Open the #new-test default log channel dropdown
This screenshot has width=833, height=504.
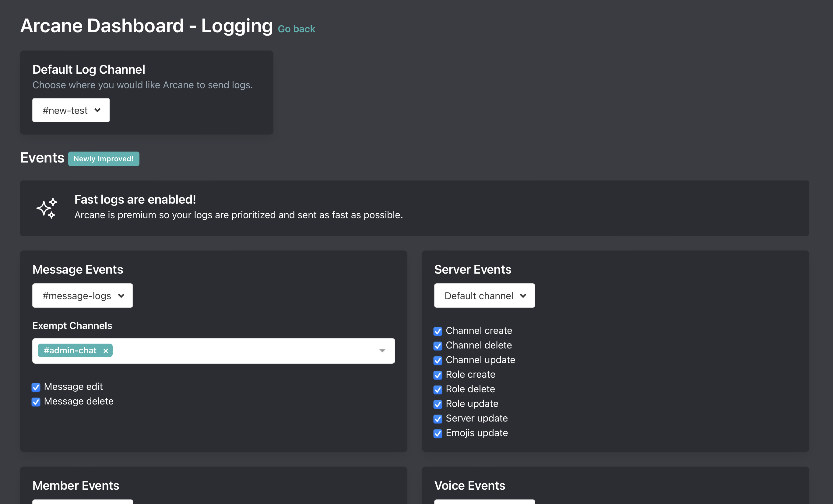point(71,110)
